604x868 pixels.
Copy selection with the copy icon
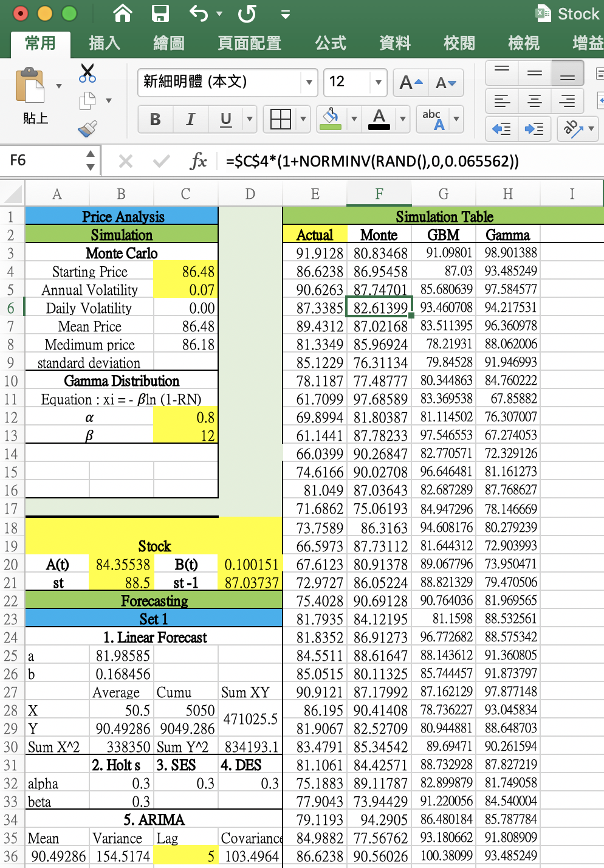[88, 101]
